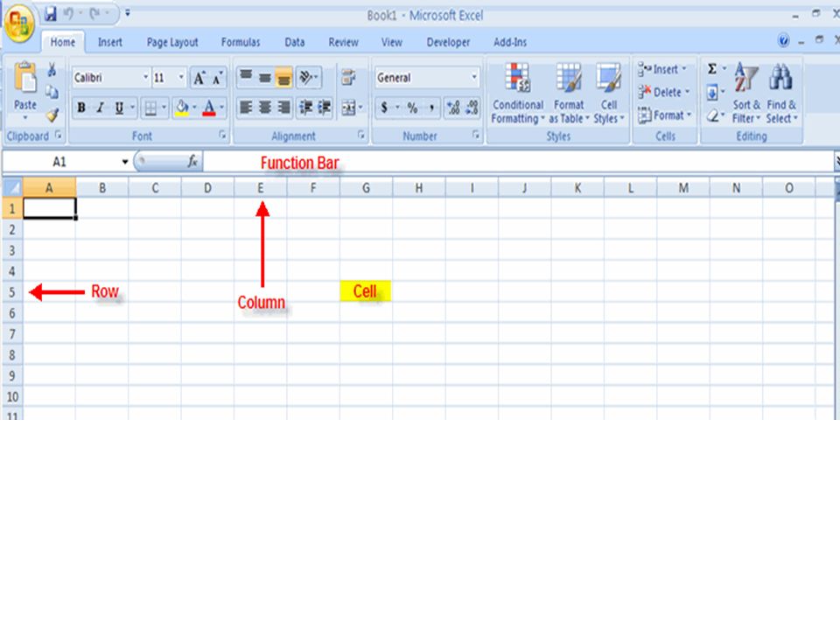Viewport: 840px width, 630px height.
Task: Open the General number format dropdown
Action: pyautogui.click(x=474, y=78)
